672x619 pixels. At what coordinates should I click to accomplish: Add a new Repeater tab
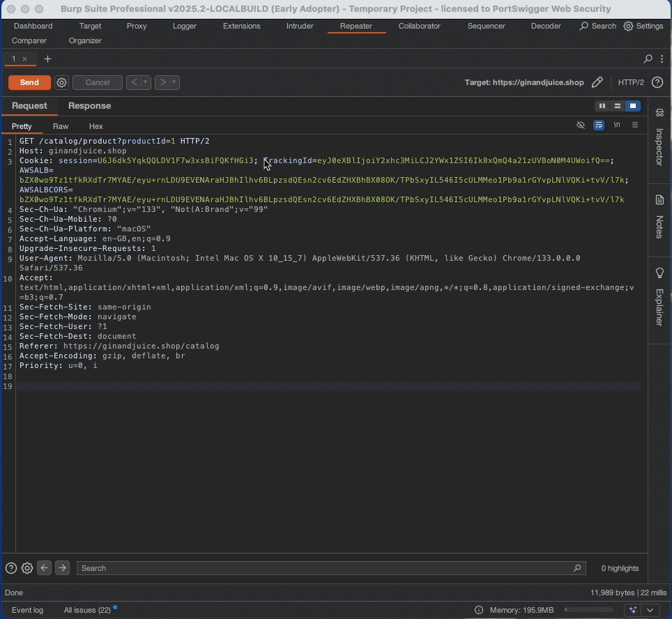pos(47,59)
